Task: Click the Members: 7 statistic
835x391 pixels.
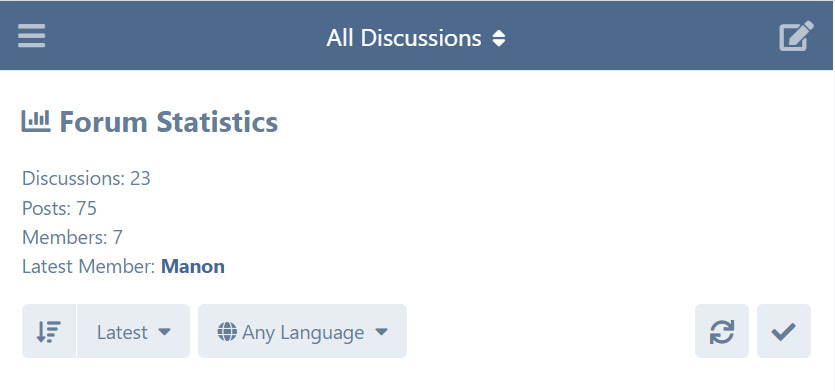Action: (72, 238)
